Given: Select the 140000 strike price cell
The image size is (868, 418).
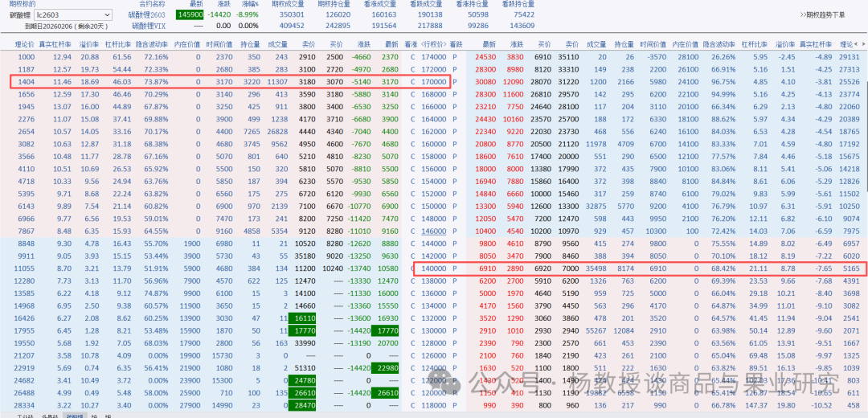Looking at the screenshot, I should point(433,268).
